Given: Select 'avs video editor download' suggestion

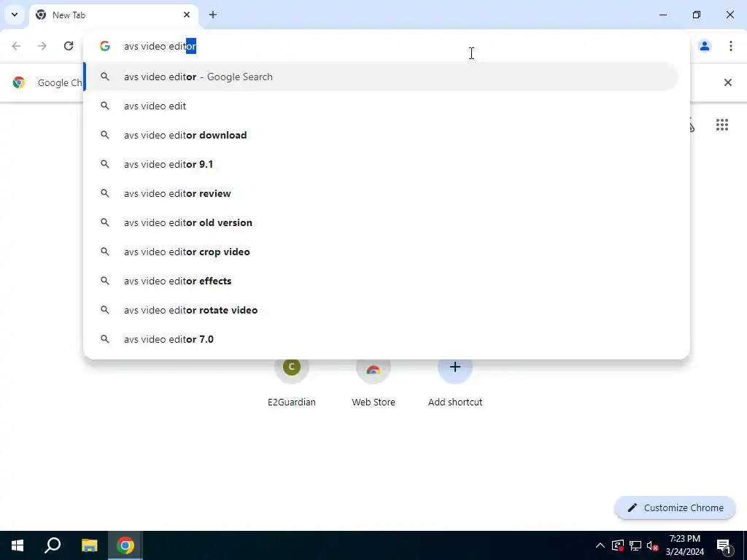Looking at the screenshot, I should (x=381, y=135).
